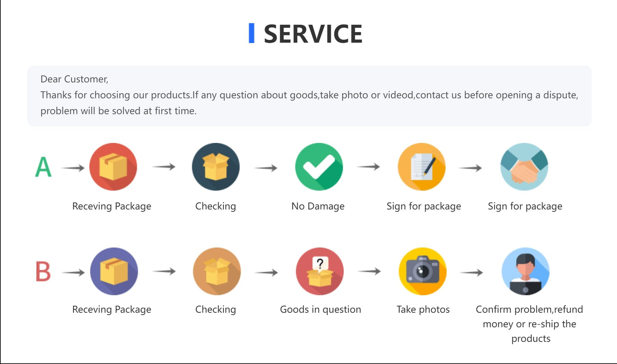The image size is (617, 364).
Task: Click the "Dear Customer" message box
Action: (x=309, y=96)
